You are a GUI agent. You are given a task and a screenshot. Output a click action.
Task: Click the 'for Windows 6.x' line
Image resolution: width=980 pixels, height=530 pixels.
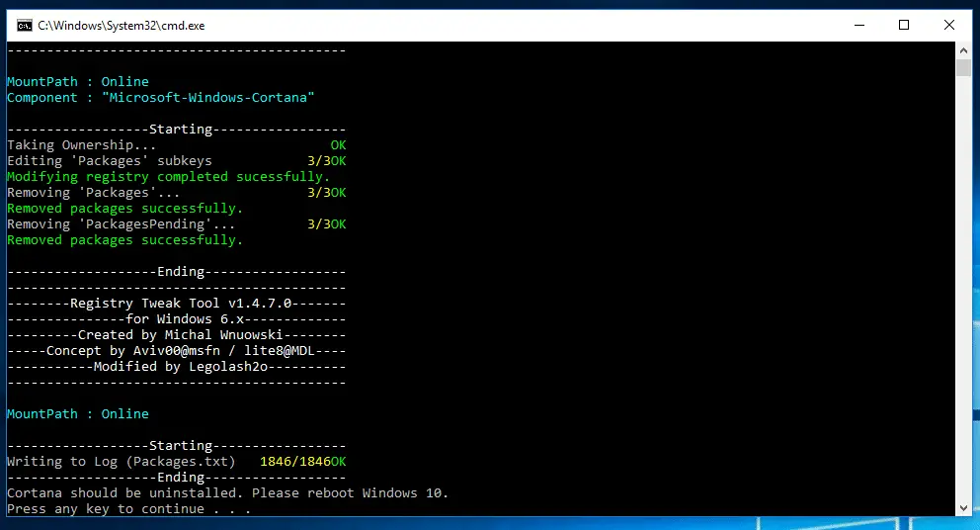pos(176,319)
